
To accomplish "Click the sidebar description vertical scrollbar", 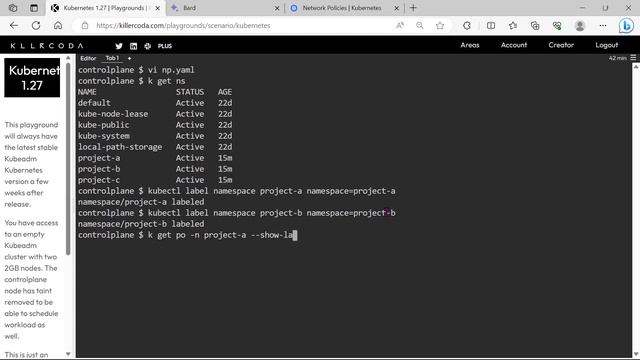I will [68, 159].
